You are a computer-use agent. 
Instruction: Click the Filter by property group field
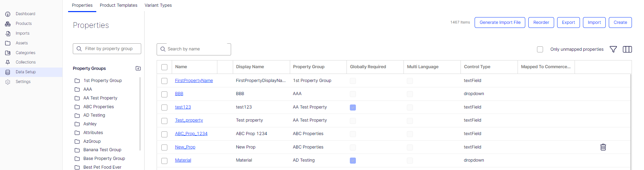pos(107,49)
